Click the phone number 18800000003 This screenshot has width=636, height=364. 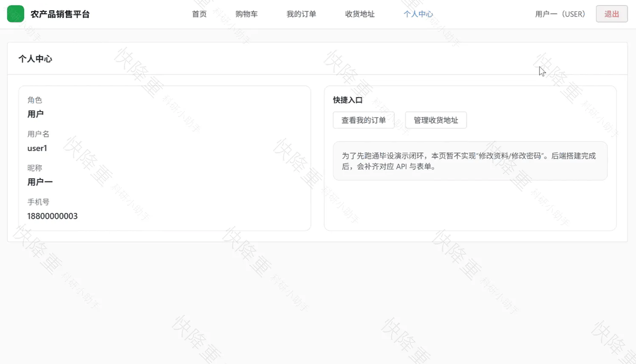(53, 216)
